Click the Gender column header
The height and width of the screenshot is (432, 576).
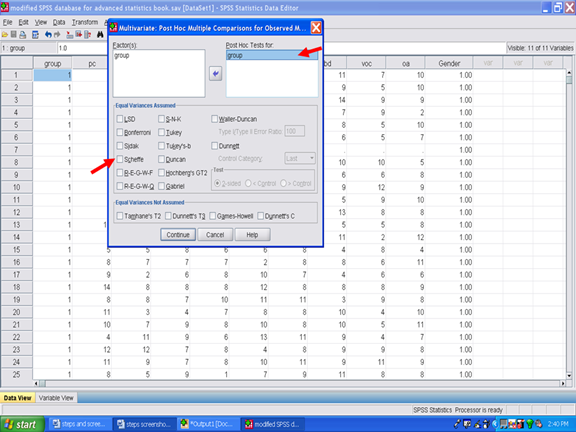coord(449,64)
